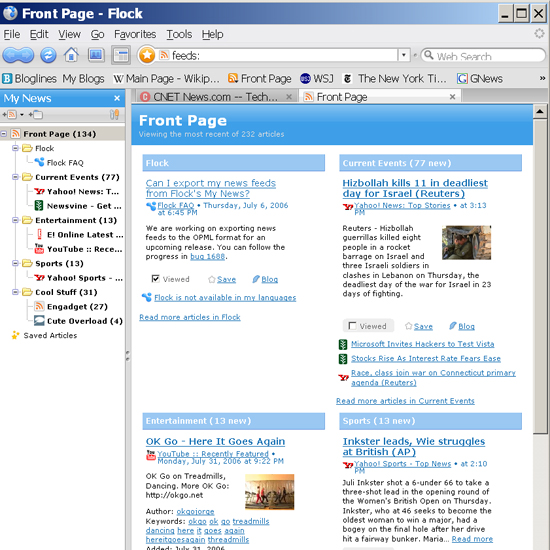Open the address bar dropdown arrow

coord(404,55)
